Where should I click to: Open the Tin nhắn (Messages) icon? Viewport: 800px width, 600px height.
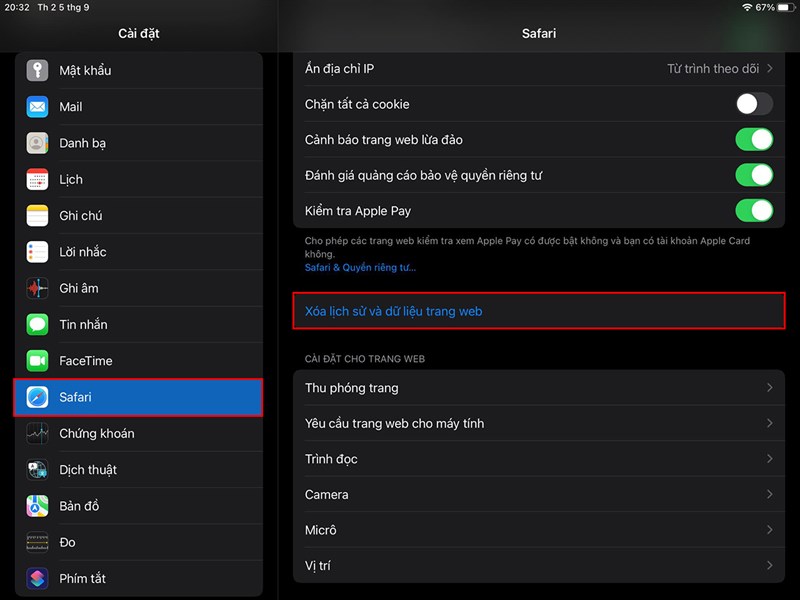click(x=37, y=324)
